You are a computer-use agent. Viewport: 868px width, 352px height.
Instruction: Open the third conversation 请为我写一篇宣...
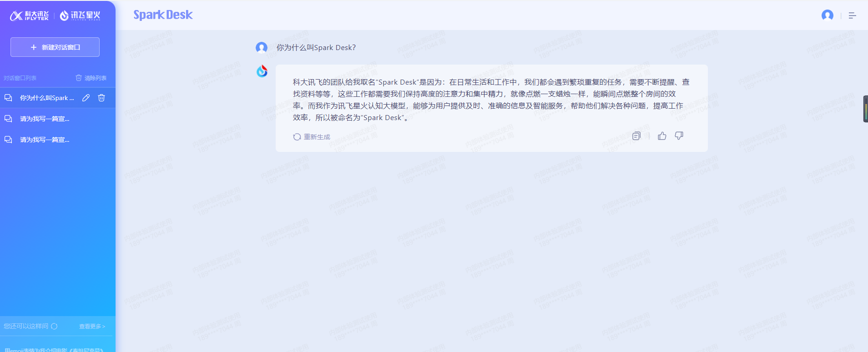[45, 140]
